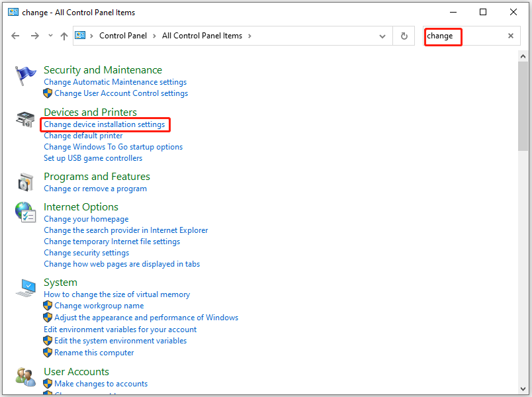The image size is (532, 397).
Task: Click shield icon beside Edit the system environment
Action: click(x=48, y=341)
